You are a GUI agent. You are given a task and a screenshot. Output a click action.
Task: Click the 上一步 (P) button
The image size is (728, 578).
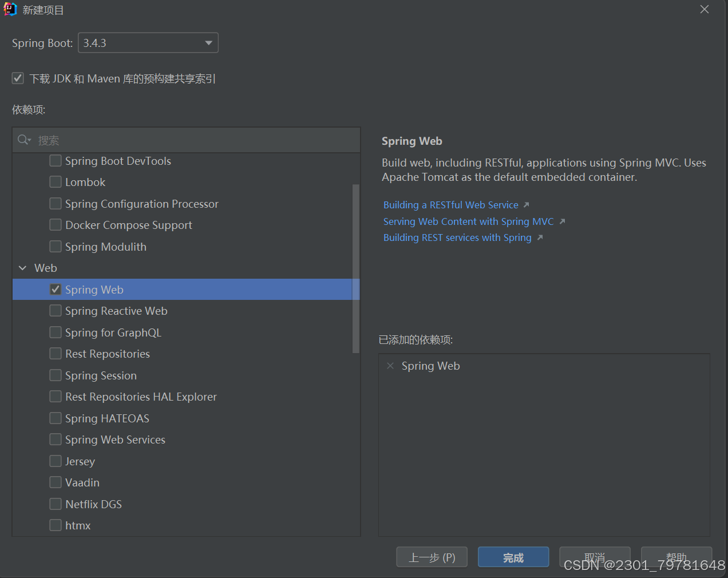[432, 557]
